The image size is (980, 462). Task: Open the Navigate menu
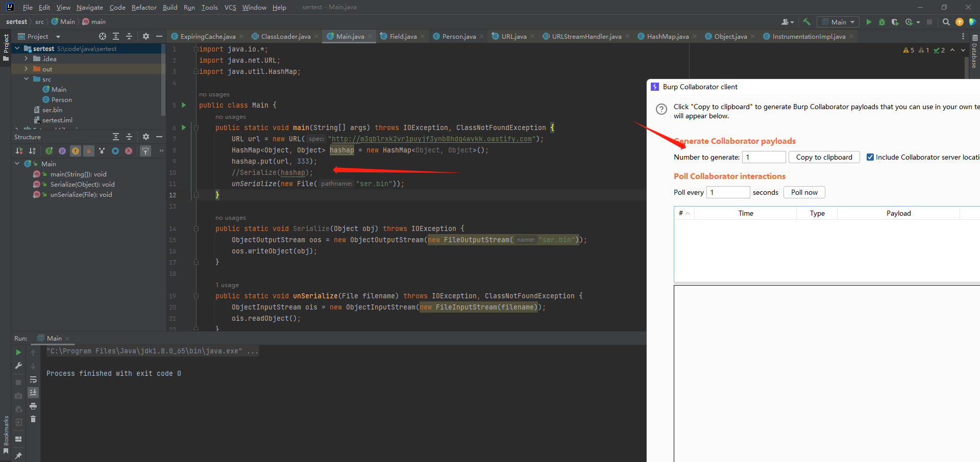90,7
